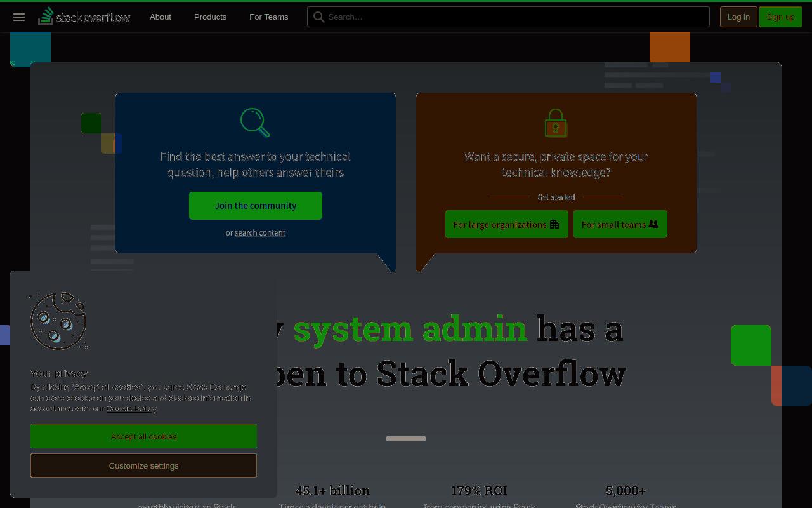Viewport: 812px width, 508px height.
Task: Click the cookie illustration icon
Action: coord(58,321)
